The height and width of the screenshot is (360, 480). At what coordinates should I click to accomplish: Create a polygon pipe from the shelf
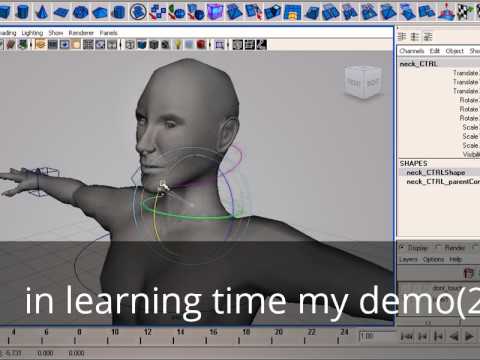pos(119,12)
